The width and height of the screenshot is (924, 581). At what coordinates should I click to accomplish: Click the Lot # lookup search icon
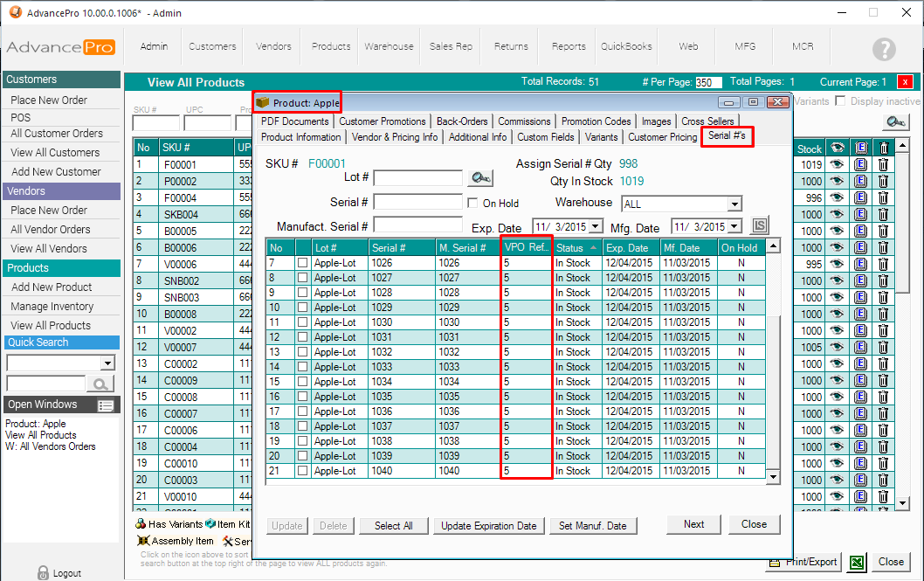479,178
